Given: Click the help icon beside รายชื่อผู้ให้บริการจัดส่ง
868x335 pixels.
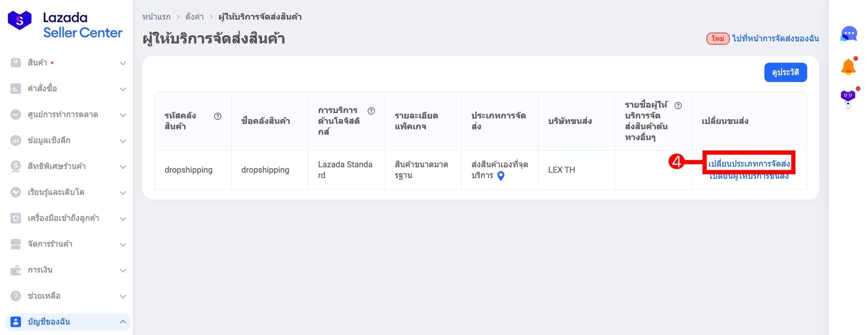Looking at the screenshot, I should [x=678, y=106].
